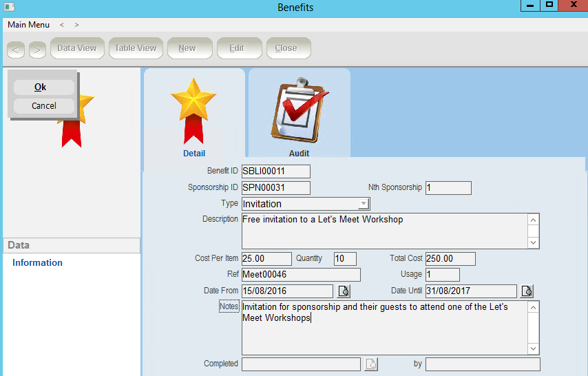588x376 pixels.
Task: Click into the Cost Per Item field
Action: click(x=266, y=259)
